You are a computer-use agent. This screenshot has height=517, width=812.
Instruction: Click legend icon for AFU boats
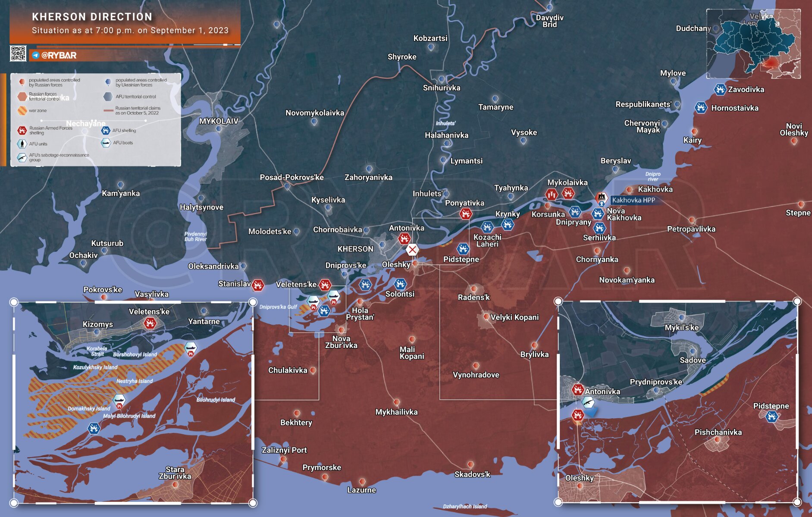coord(106,143)
